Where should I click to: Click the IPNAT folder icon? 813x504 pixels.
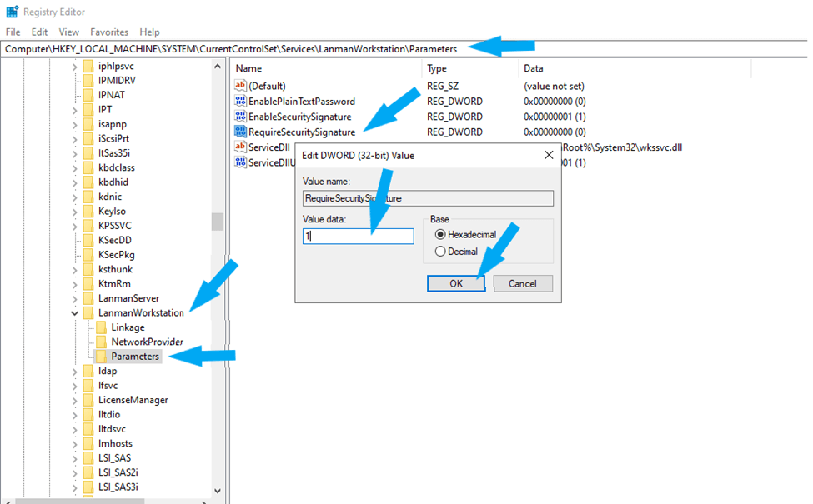[x=88, y=95]
